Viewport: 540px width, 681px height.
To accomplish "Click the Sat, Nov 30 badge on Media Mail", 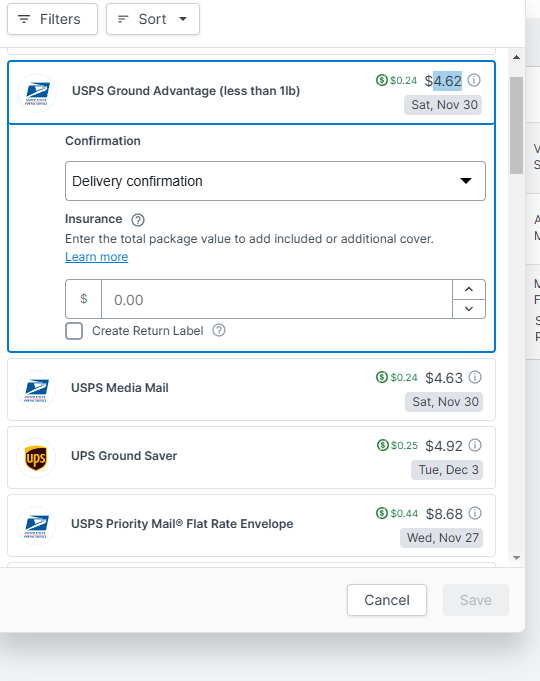I will (444, 402).
